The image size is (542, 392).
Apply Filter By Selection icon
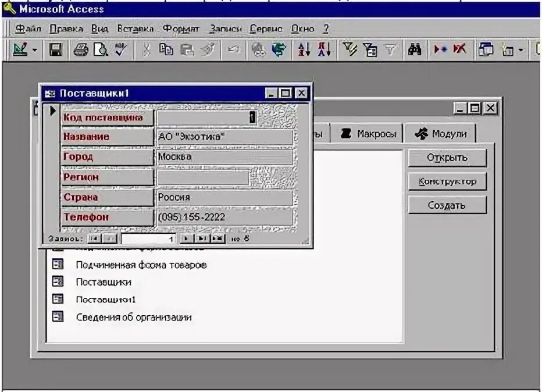point(350,50)
